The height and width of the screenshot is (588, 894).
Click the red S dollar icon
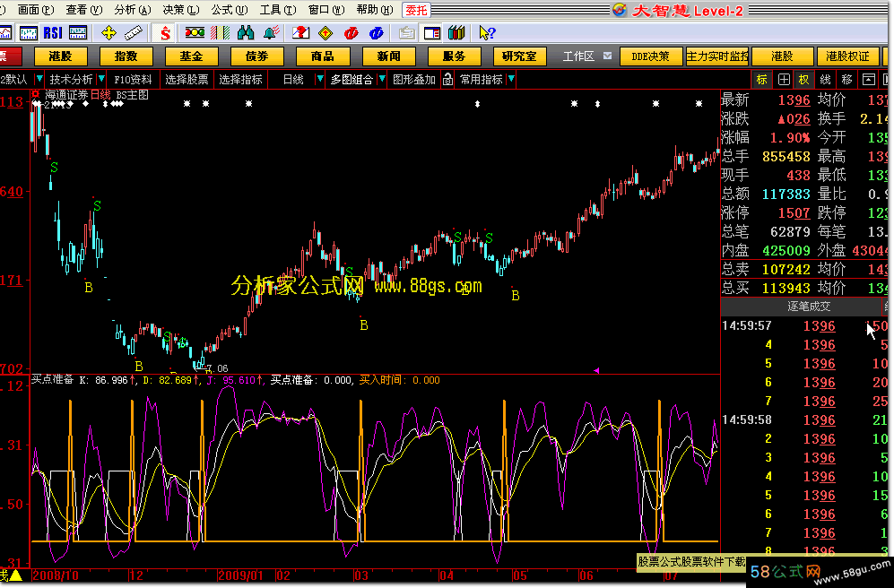165,33
